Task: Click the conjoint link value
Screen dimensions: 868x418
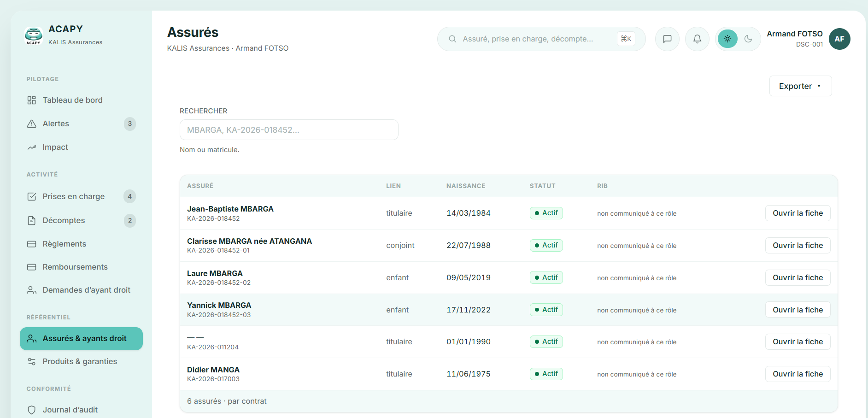Action: pos(400,246)
